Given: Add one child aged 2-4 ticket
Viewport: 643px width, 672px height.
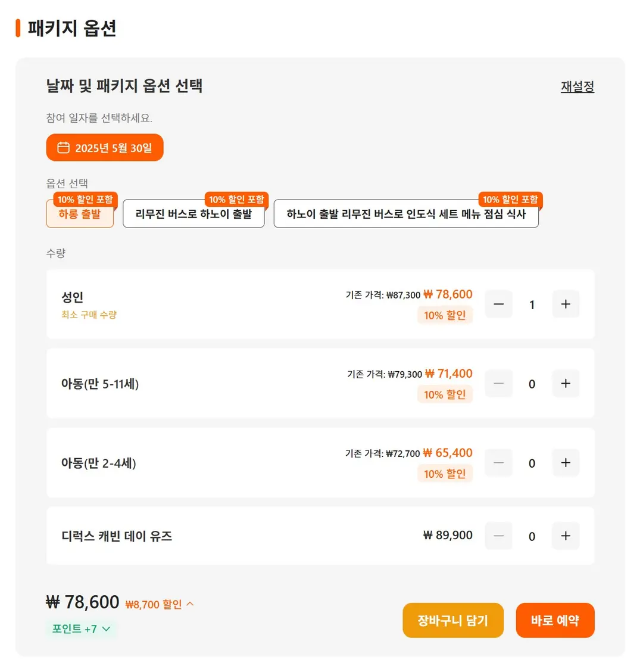Looking at the screenshot, I should click(x=566, y=462).
